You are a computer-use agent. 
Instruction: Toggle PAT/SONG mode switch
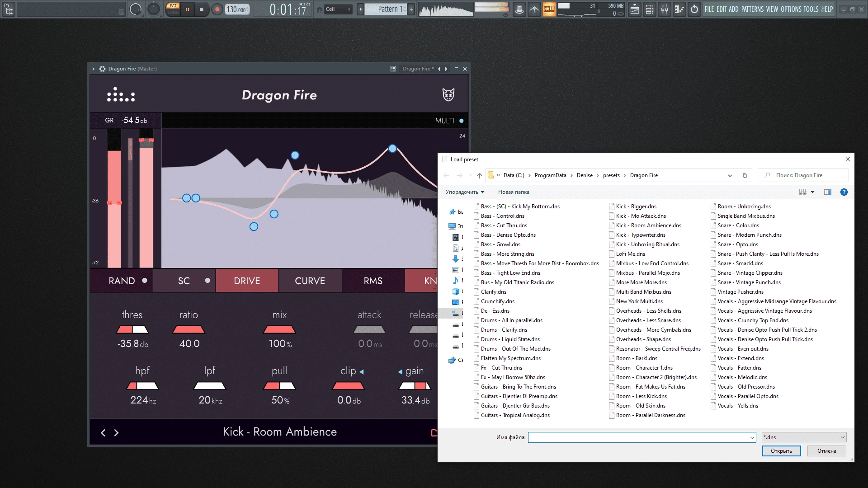coord(173,9)
